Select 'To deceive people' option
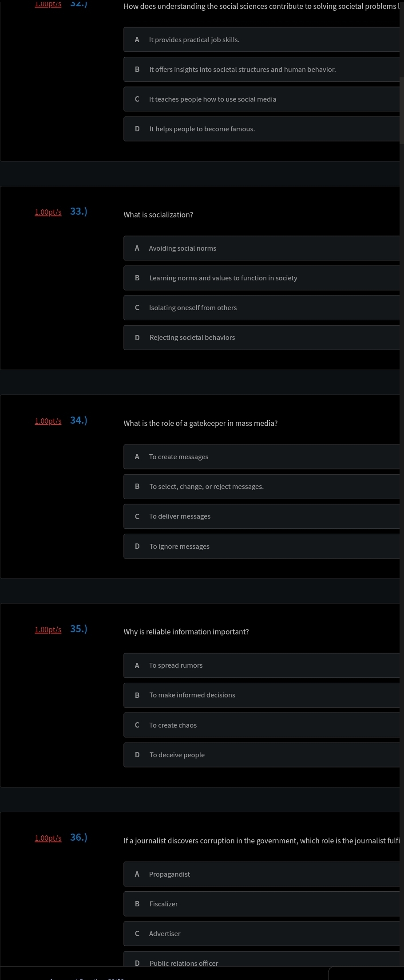This screenshot has height=980, width=404. click(x=261, y=755)
